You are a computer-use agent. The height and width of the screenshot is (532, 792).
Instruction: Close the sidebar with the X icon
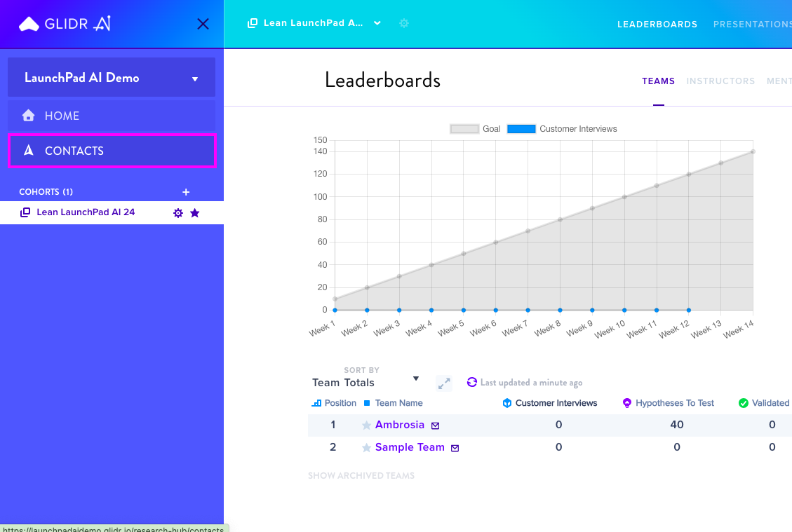(203, 24)
